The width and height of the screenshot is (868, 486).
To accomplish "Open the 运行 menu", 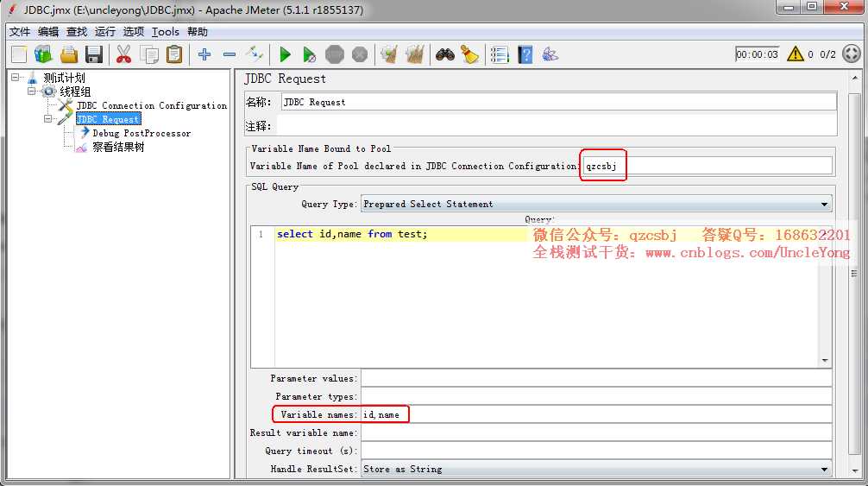I will click(104, 32).
